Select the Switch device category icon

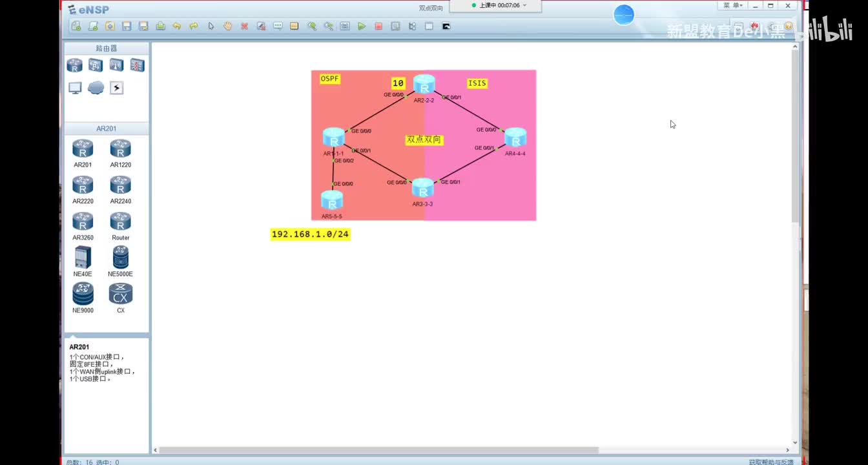click(x=96, y=65)
